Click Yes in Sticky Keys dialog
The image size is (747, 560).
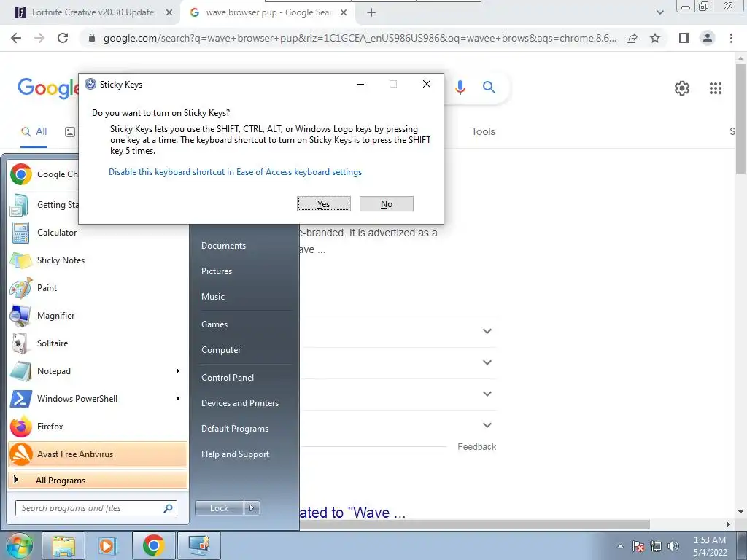[x=324, y=204]
